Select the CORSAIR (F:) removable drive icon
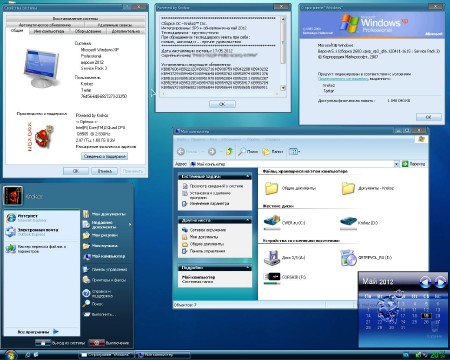450x360 pixels. click(272, 277)
